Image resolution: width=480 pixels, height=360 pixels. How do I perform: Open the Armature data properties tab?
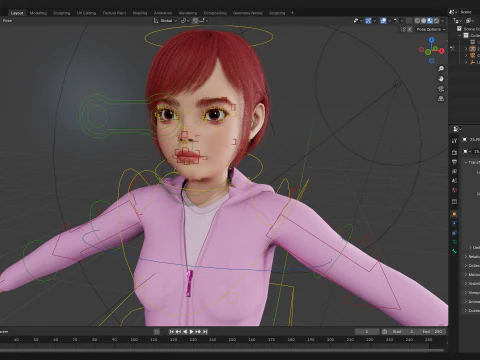tap(454, 242)
